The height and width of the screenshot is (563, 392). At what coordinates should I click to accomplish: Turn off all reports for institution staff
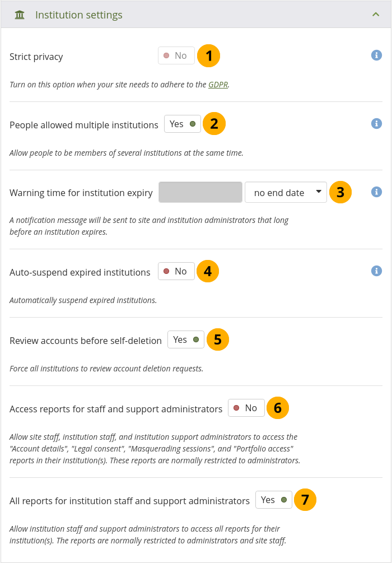[x=274, y=500]
